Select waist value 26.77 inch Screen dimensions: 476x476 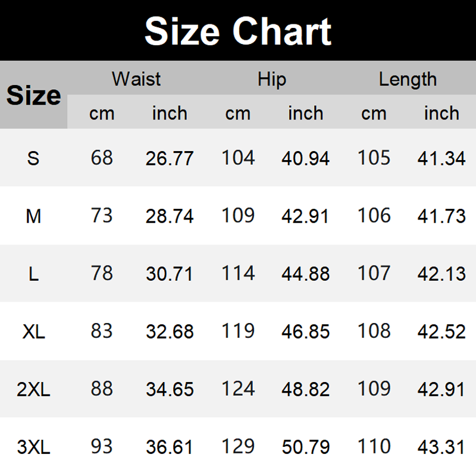pyautogui.click(x=170, y=158)
